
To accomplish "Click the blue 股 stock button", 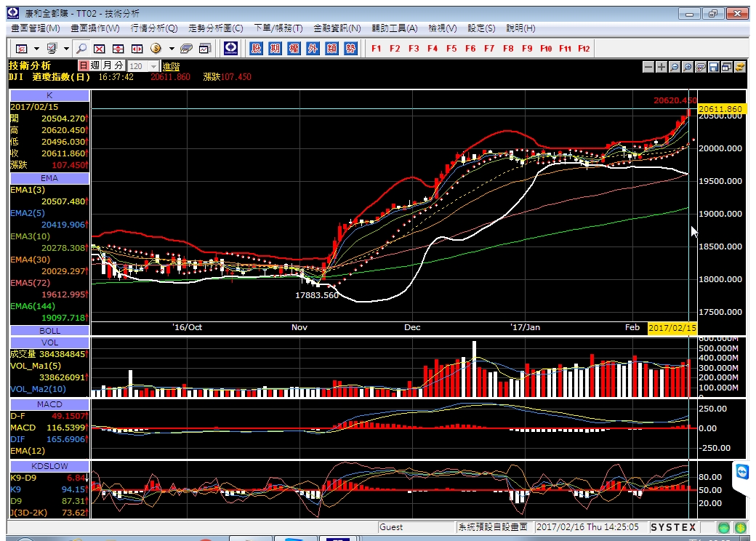I will pos(256,48).
